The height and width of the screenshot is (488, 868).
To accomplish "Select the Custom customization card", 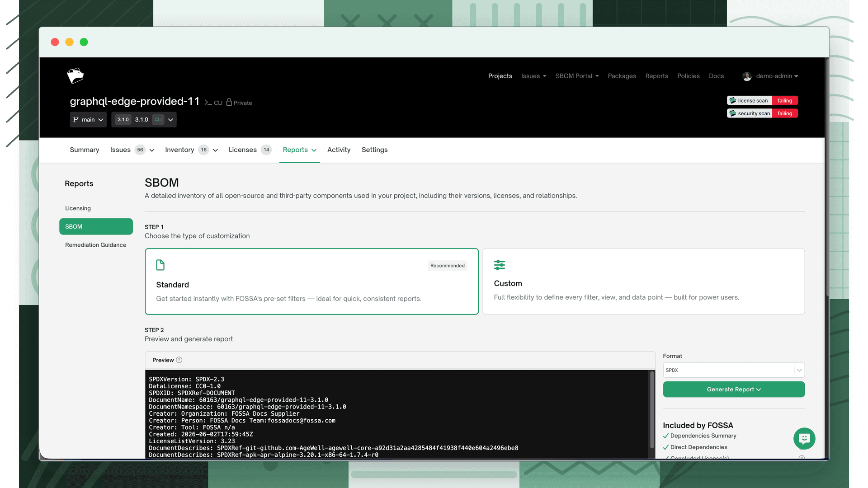I will [643, 282].
